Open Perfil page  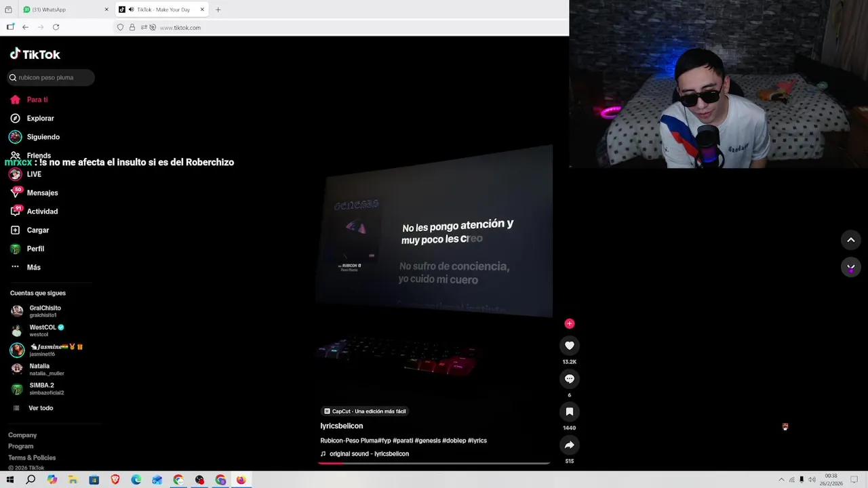[x=27, y=249]
